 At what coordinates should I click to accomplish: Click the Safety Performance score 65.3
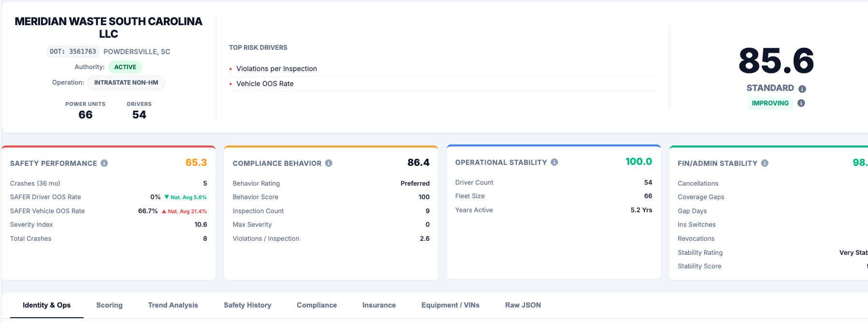pyautogui.click(x=196, y=162)
